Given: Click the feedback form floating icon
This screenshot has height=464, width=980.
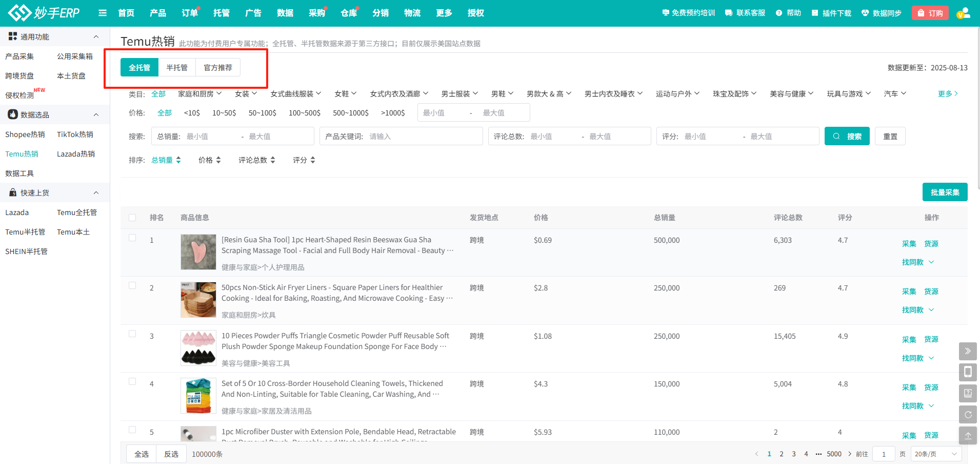Looking at the screenshot, I should (968, 393).
